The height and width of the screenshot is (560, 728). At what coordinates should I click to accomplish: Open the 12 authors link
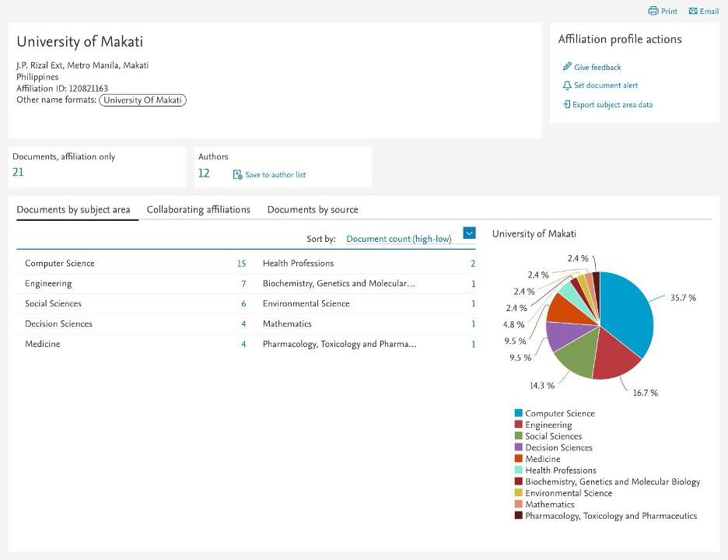pos(204,174)
